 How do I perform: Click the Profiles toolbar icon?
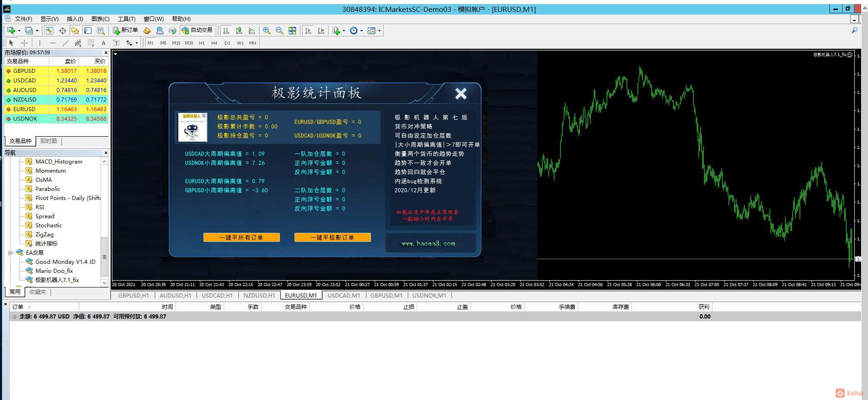[x=29, y=31]
